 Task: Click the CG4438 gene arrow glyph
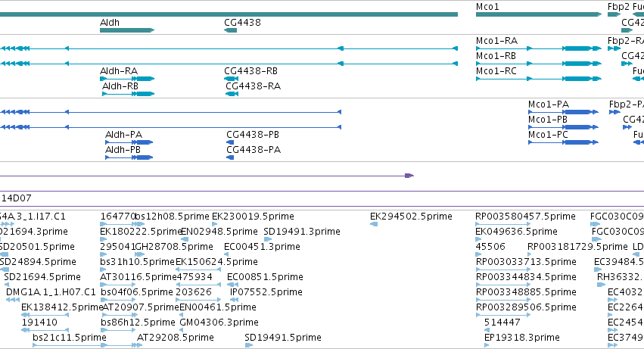(230, 30)
